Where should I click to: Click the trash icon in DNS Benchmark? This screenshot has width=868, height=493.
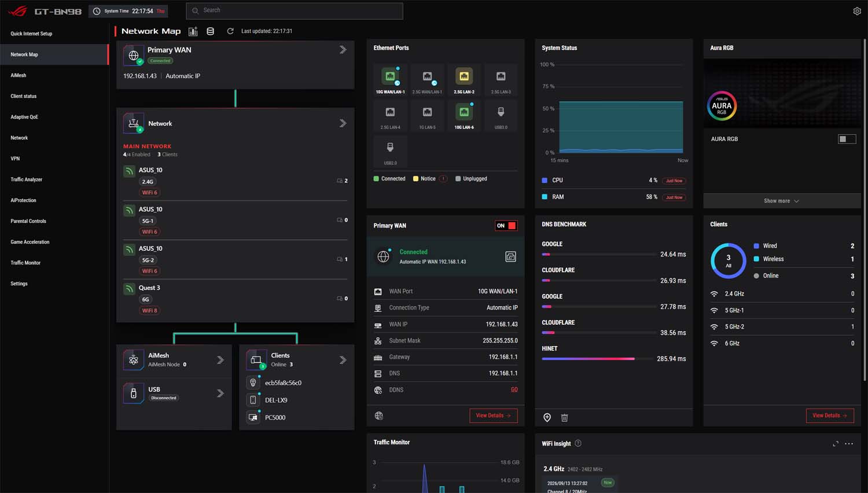pyautogui.click(x=565, y=418)
